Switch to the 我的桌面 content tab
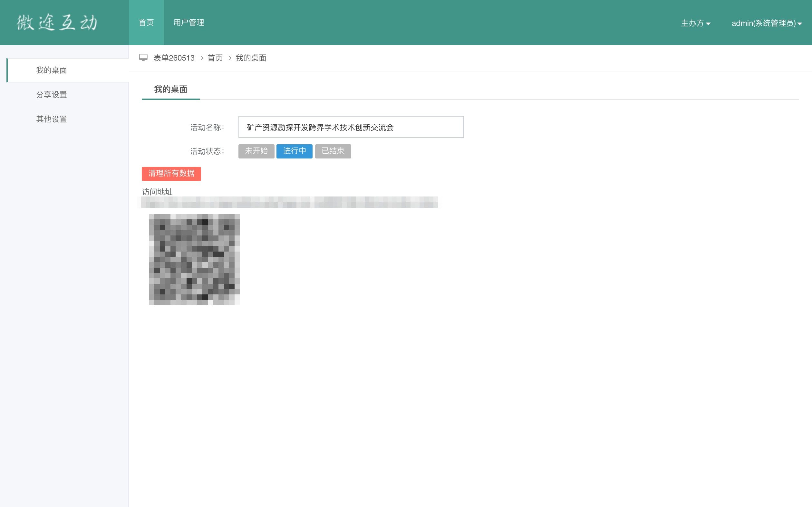Viewport: 812px width, 507px height. [x=171, y=89]
